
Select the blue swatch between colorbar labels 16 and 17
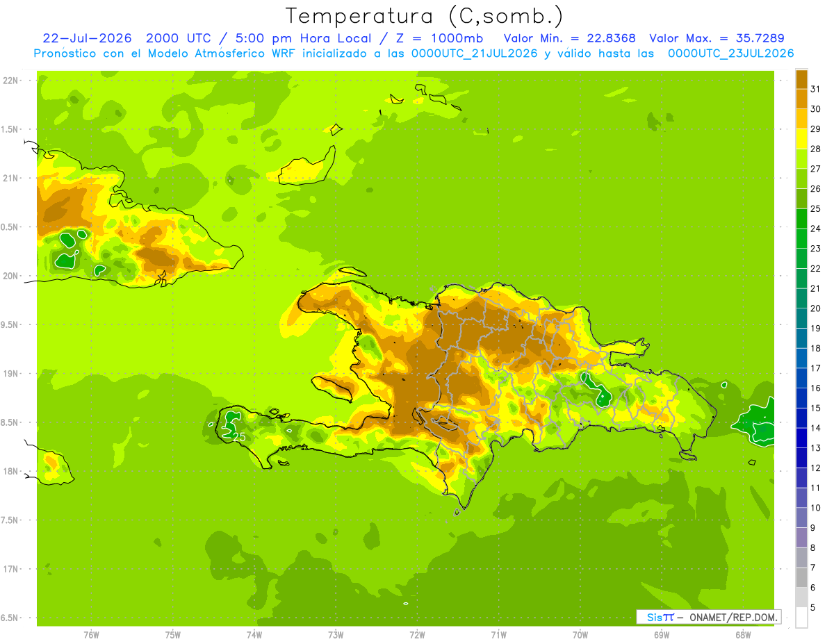pos(801,378)
